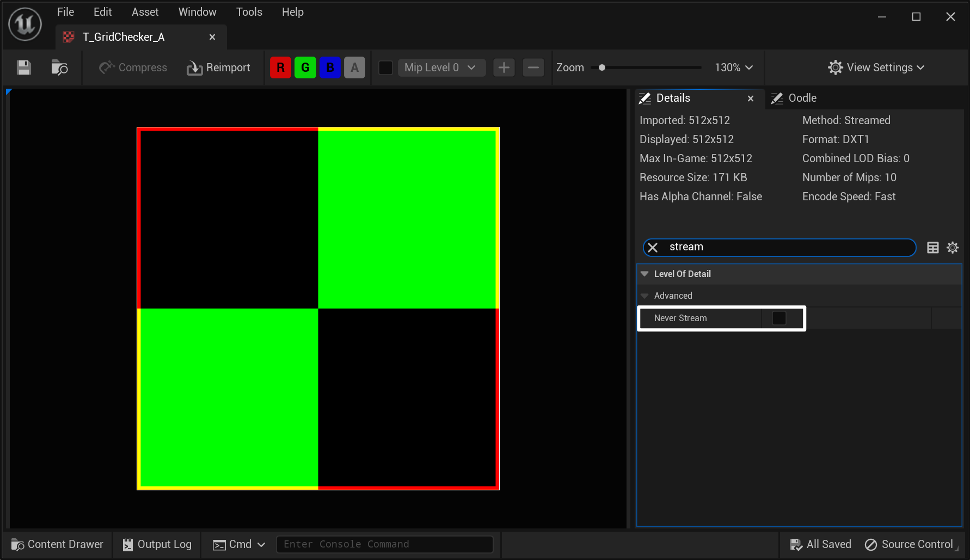This screenshot has width=970, height=560.
Task: Open the 130% zoom dropdown
Action: point(733,67)
